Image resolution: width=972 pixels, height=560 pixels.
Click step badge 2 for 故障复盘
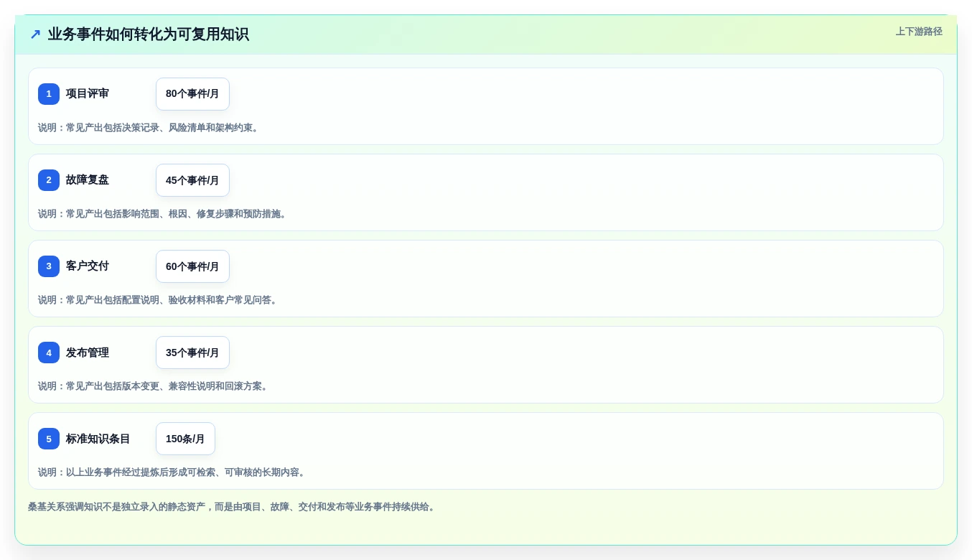pyautogui.click(x=49, y=180)
